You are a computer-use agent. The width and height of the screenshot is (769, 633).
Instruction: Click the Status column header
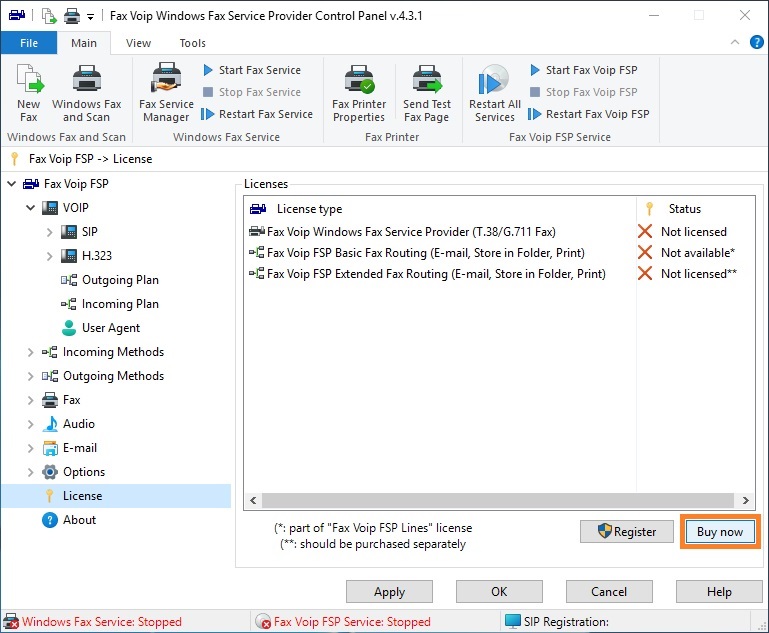click(x=695, y=209)
